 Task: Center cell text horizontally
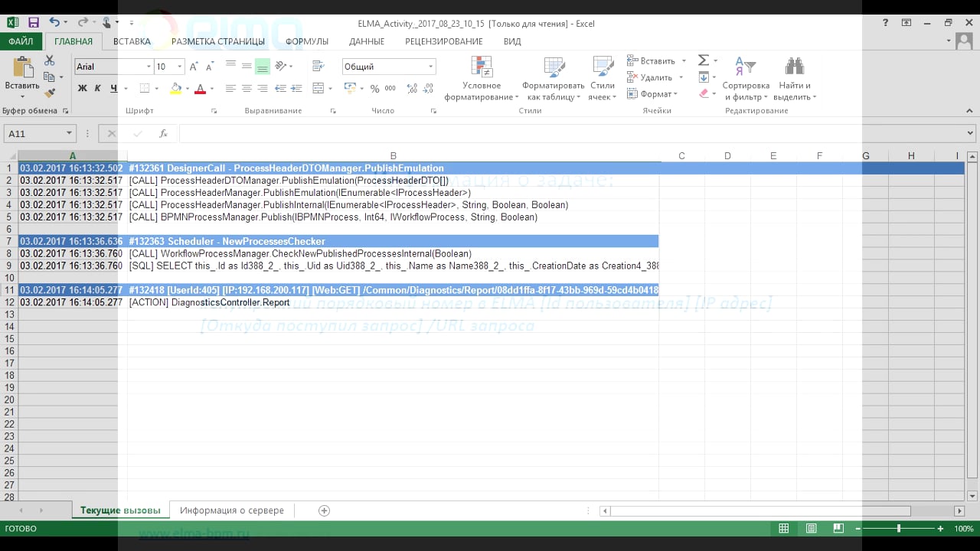247,89
